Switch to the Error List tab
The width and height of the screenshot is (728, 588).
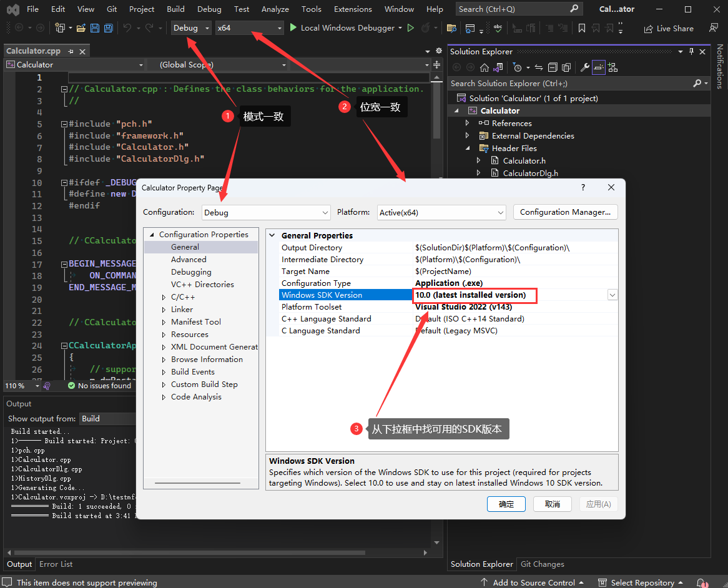(x=56, y=564)
